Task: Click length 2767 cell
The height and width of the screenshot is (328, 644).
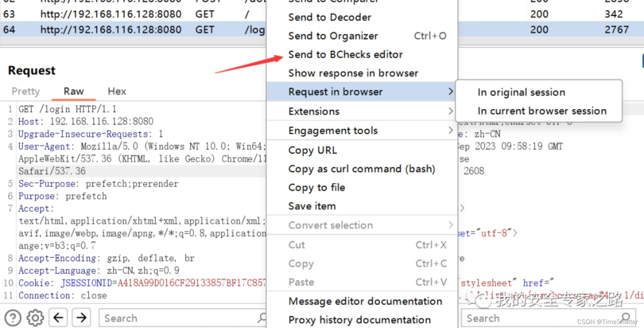Action: [617, 29]
